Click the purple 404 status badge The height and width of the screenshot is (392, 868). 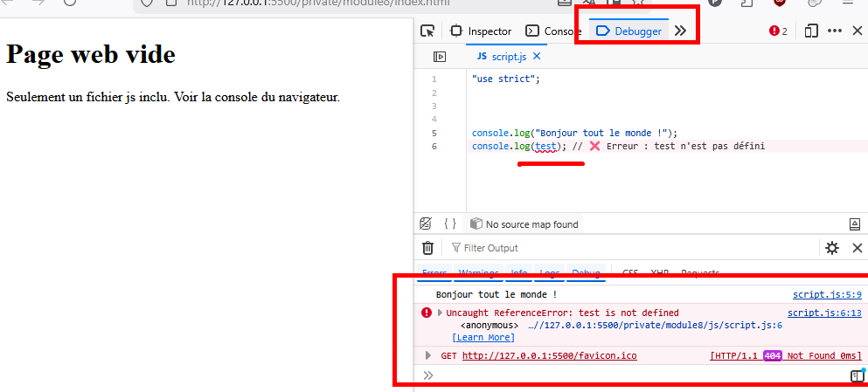pyautogui.click(x=772, y=355)
